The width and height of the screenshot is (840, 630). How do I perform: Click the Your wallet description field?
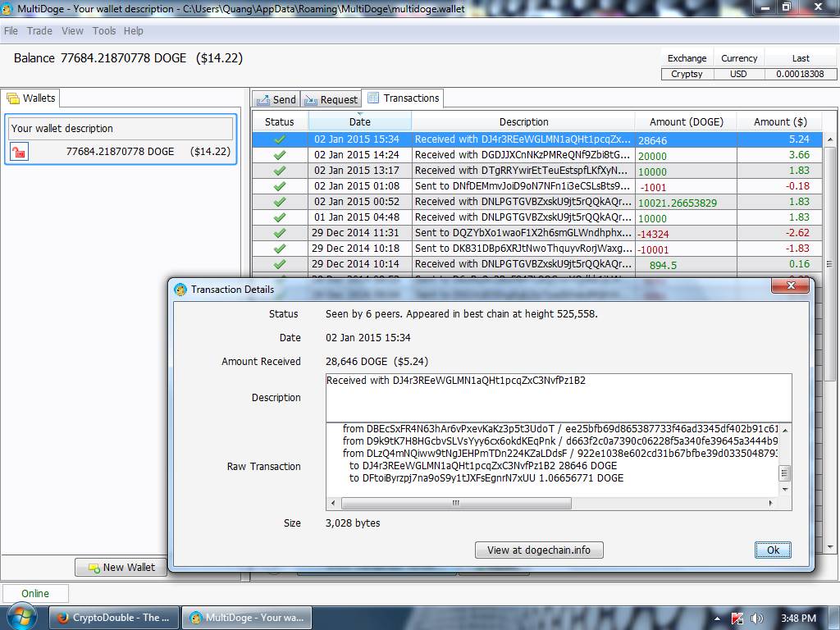(121, 129)
